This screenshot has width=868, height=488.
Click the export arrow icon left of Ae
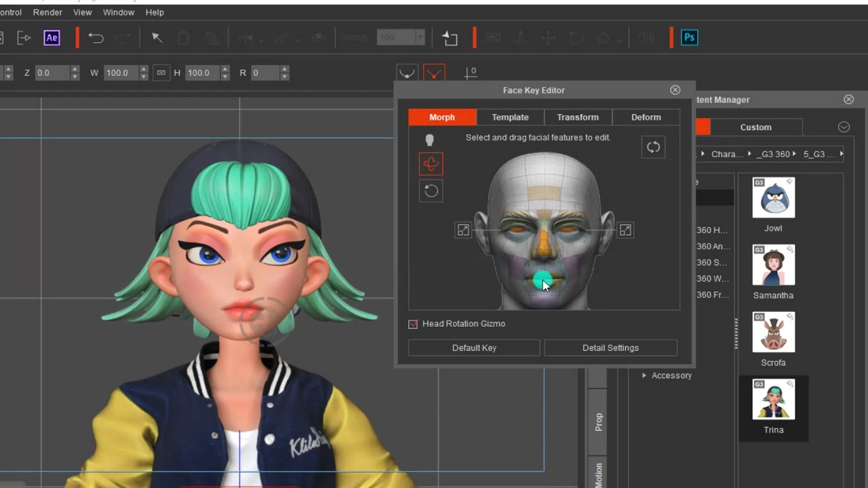[x=24, y=38]
